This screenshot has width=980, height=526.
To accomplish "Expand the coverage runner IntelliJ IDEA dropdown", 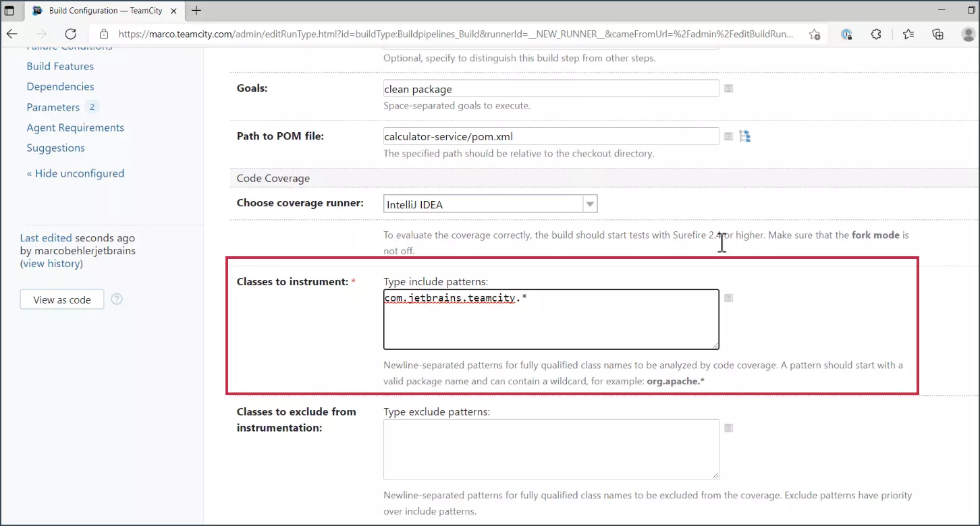I will tap(590, 204).
